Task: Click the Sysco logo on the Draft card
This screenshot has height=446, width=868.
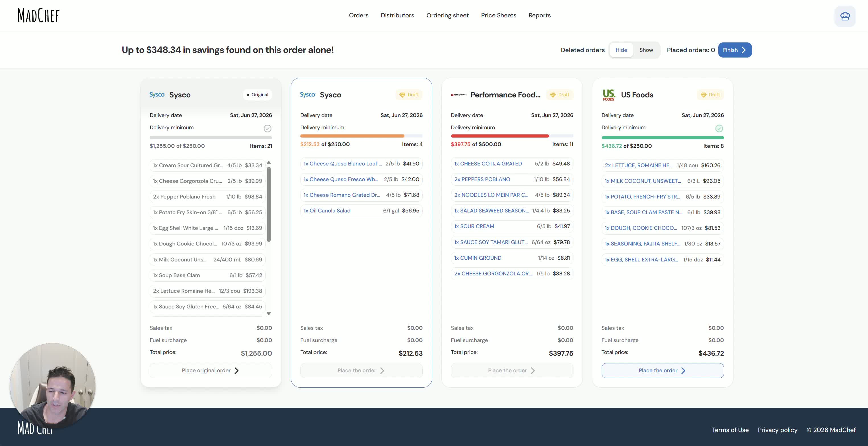Action: pos(308,95)
